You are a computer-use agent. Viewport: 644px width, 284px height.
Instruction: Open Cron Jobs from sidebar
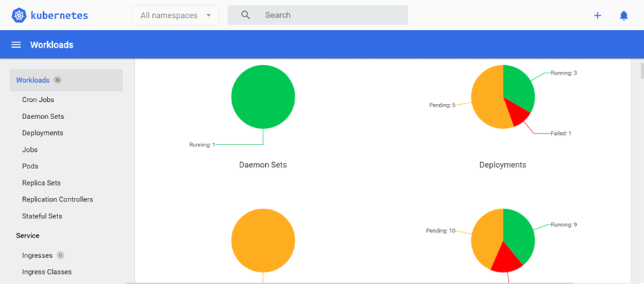38,100
